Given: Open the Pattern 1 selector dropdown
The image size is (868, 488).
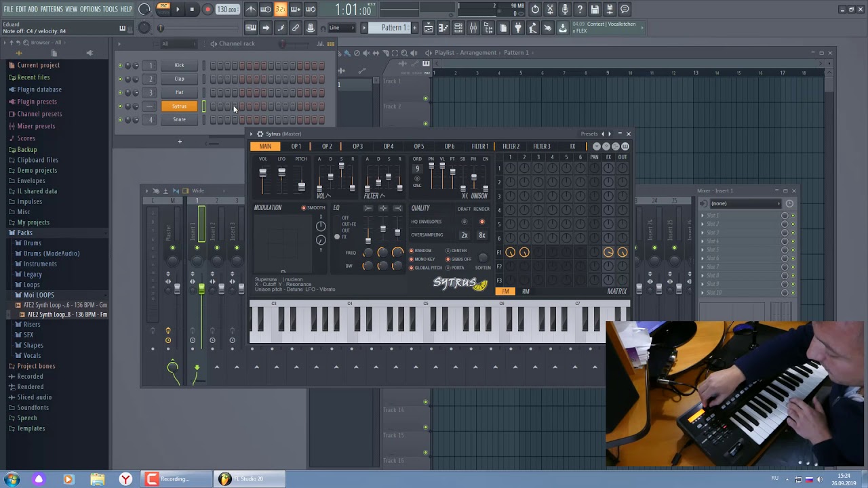Looking at the screenshot, I should pos(393,28).
